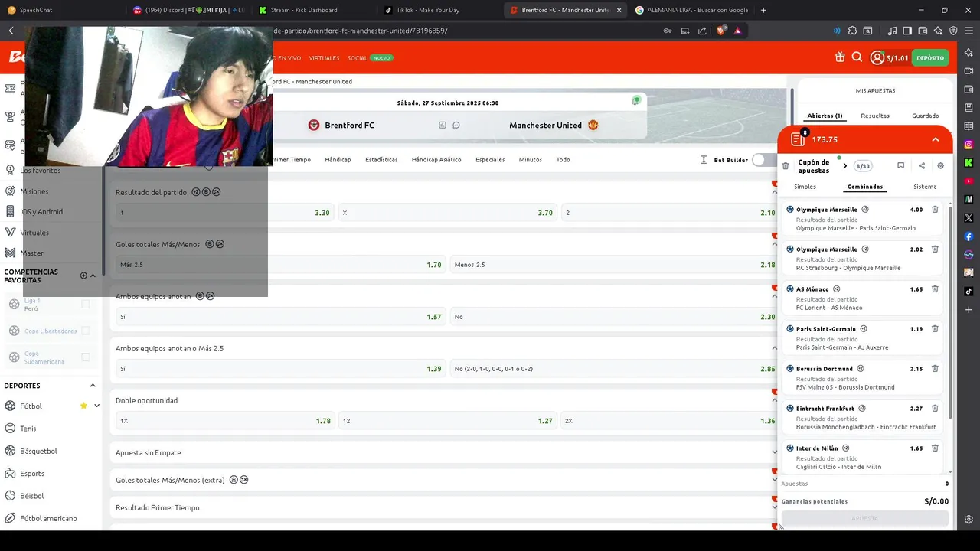Collapse the DEPORTES section
980x551 pixels.
pos(93,386)
